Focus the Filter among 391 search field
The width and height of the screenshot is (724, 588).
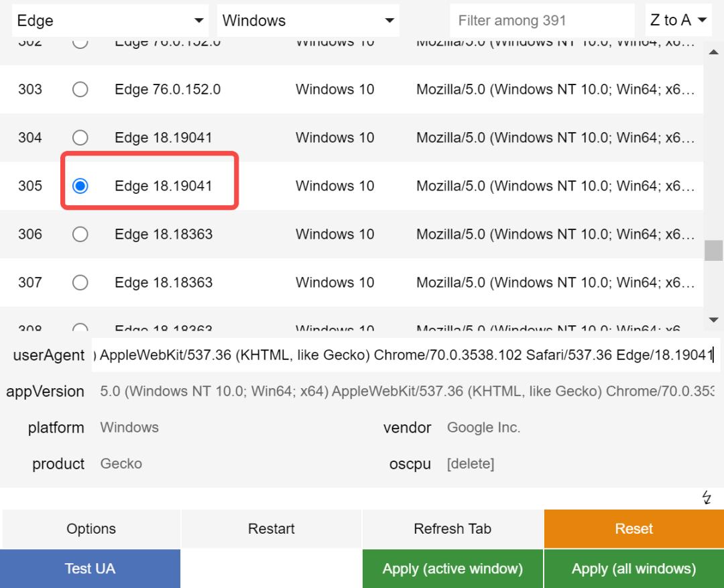tap(542, 21)
